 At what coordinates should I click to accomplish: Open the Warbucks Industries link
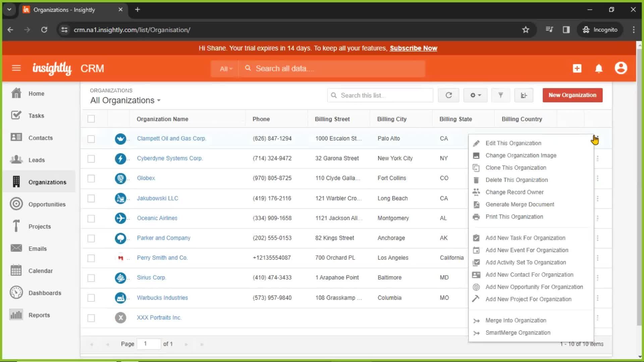[162, 298]
